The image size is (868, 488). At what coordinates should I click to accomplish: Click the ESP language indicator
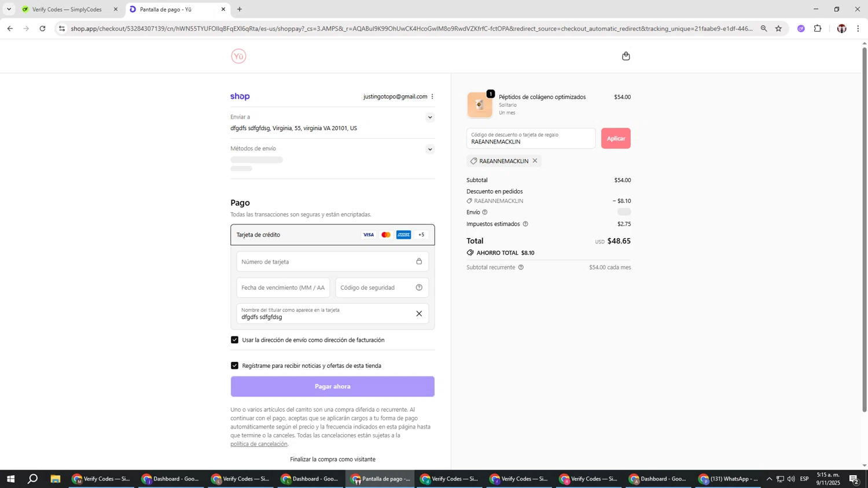(x=804, y=479)
